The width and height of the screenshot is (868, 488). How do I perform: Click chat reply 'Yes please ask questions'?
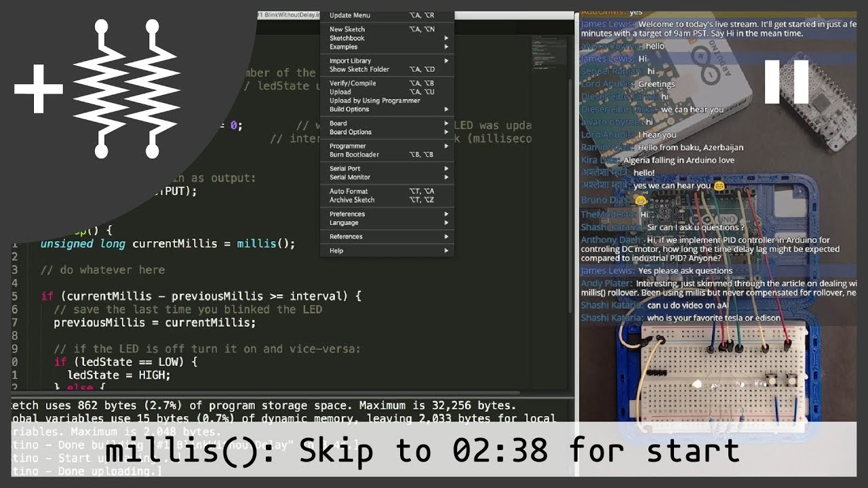tap(685, 270)
